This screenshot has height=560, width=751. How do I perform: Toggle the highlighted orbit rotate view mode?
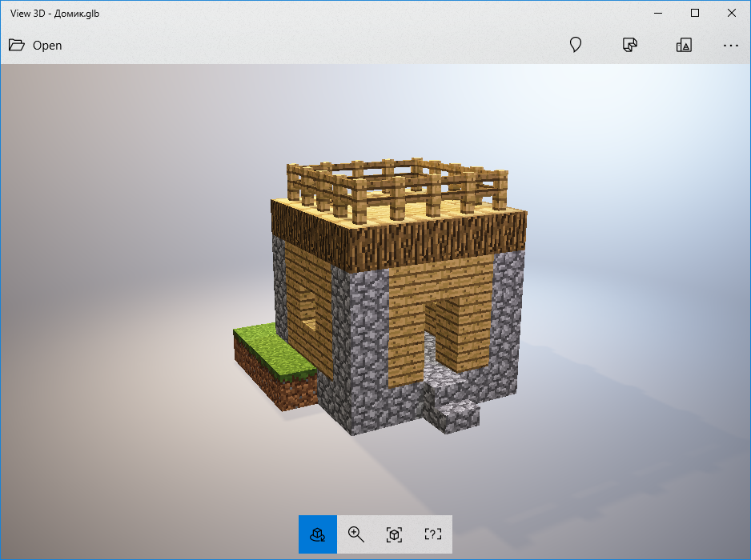tap(318, 534)
